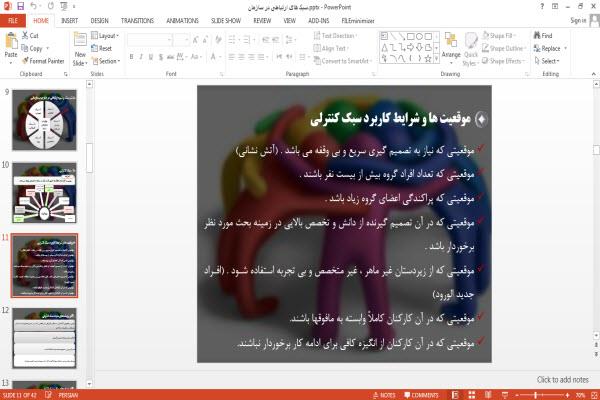600x400 pixels.
Task: Open the REVIEW tab
Action: coord(262,21)
